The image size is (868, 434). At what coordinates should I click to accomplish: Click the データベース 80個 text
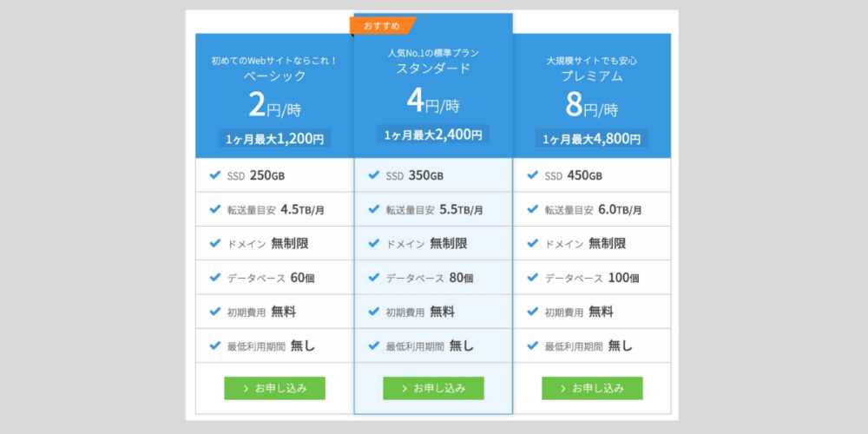[x=430, y=278]
